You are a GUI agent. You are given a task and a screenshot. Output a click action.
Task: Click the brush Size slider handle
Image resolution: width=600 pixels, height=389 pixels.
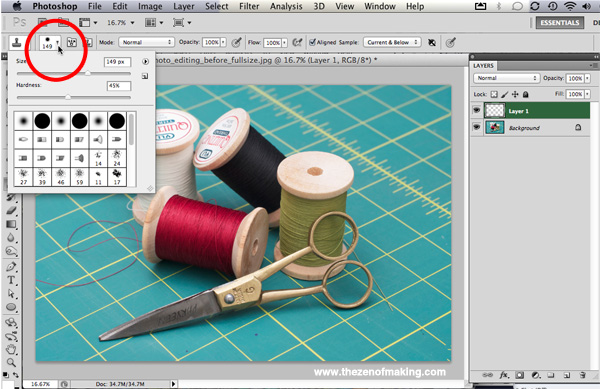point(88,73)
